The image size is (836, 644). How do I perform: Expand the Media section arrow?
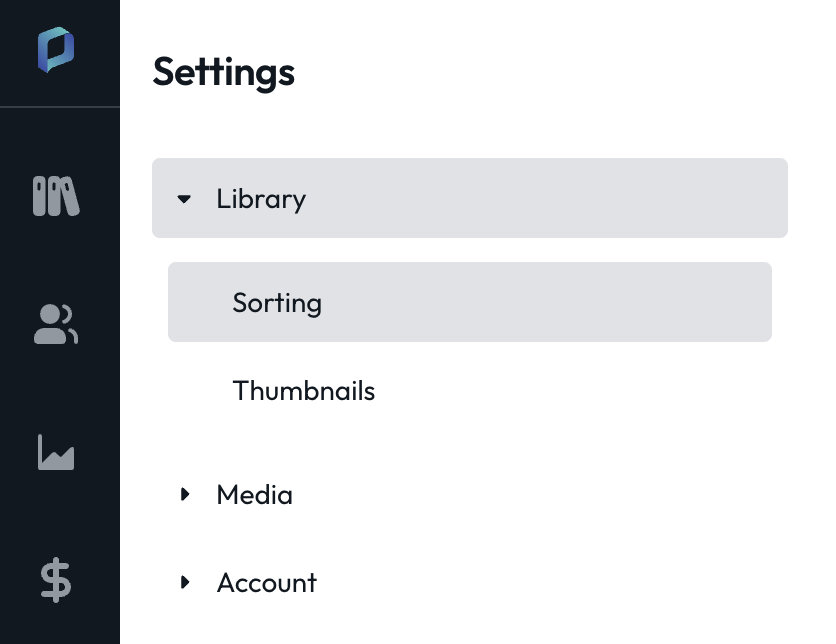pos(185,494)
